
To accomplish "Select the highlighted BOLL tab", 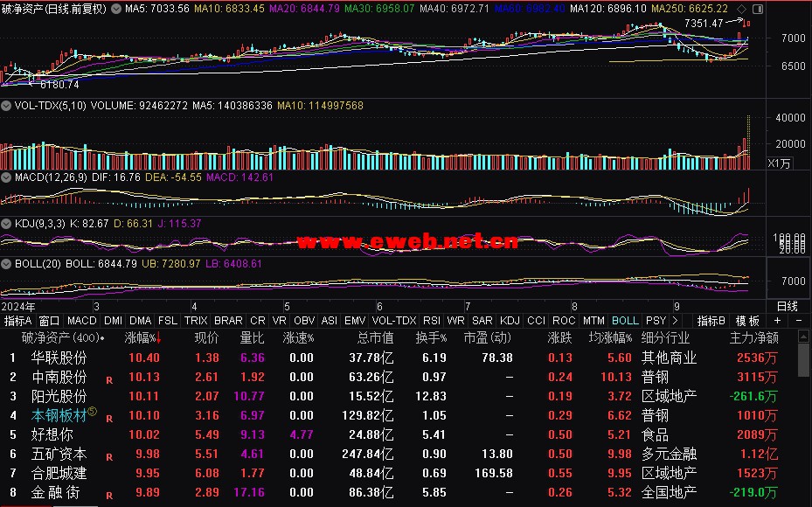I will tap(625, 321).
